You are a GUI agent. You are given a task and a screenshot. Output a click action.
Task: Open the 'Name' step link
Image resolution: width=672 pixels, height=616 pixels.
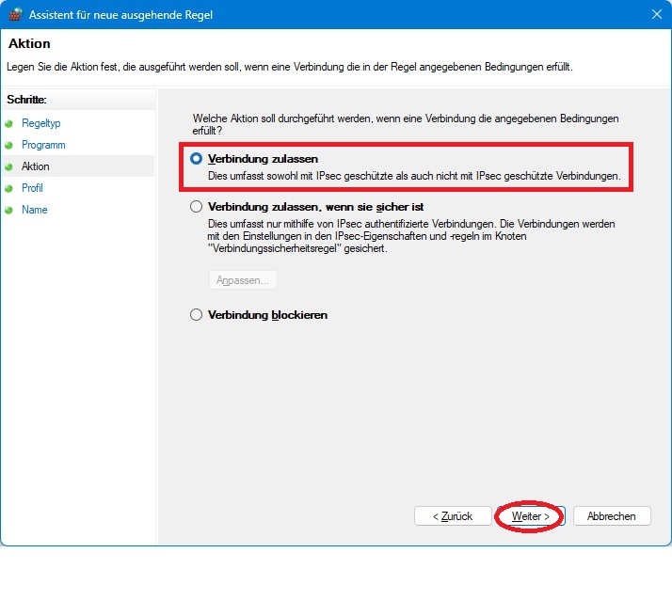click(34, 210)
